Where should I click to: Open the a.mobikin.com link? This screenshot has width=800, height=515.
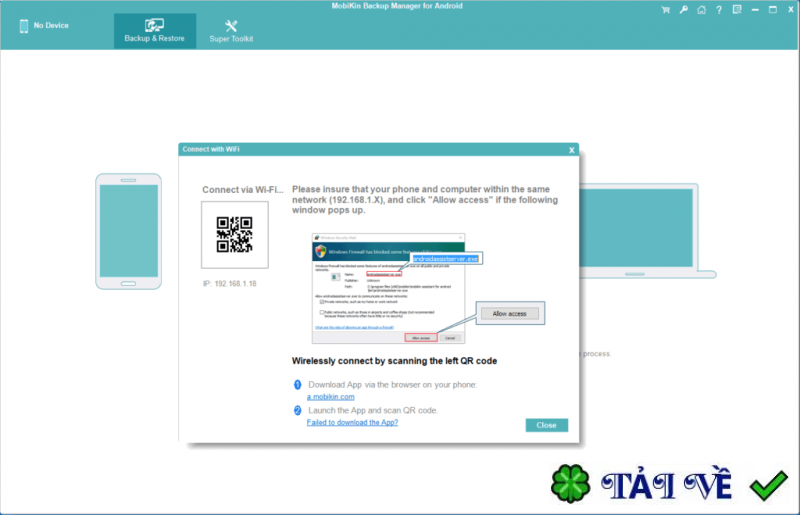coord(331,397)
